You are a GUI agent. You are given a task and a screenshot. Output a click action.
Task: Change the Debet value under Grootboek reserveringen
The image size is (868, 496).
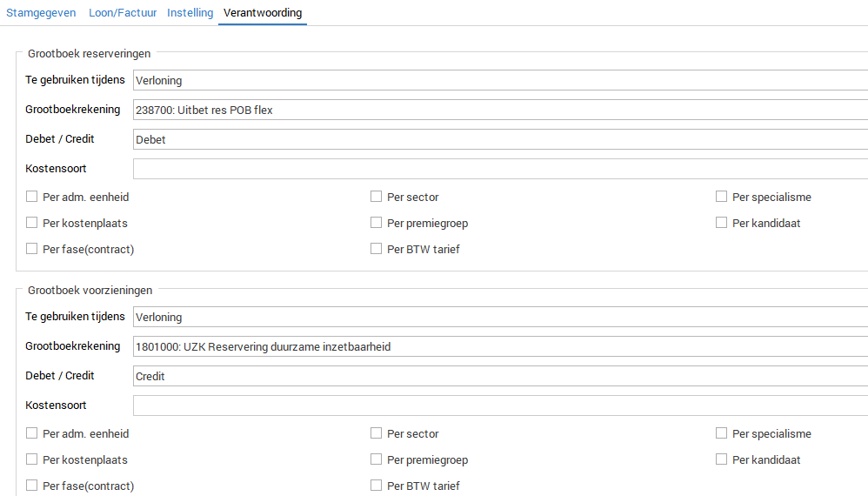click(x=500, y=139)
